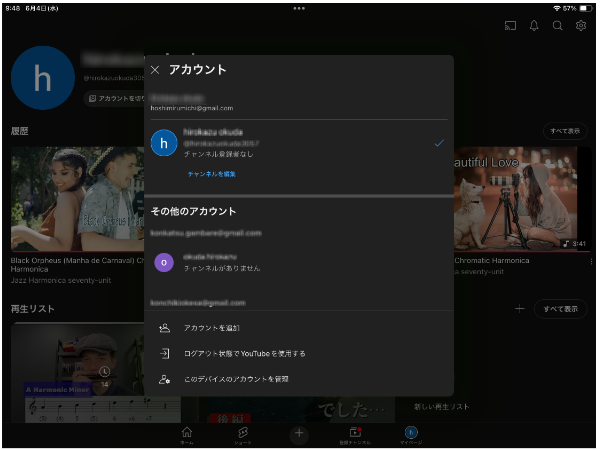This screenshot has width=600, height=450.
Task: Tap the large h profile picture
Action: tap(42, 78)
